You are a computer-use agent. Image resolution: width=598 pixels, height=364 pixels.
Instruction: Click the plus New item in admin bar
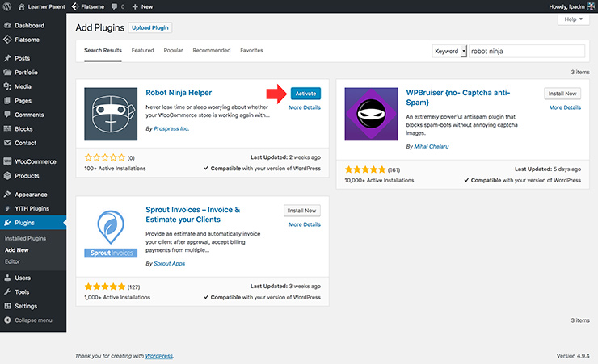click(x=142, y=6)
